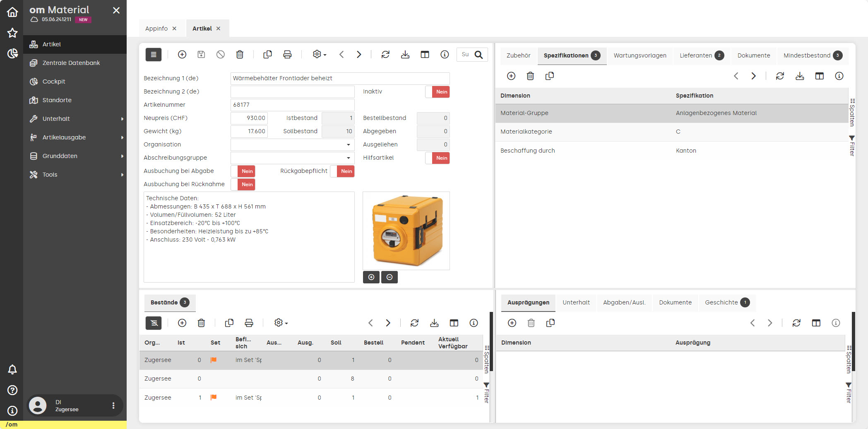Switch to the Lieferanten tab

pyautogui.click(x=701, y=55)
